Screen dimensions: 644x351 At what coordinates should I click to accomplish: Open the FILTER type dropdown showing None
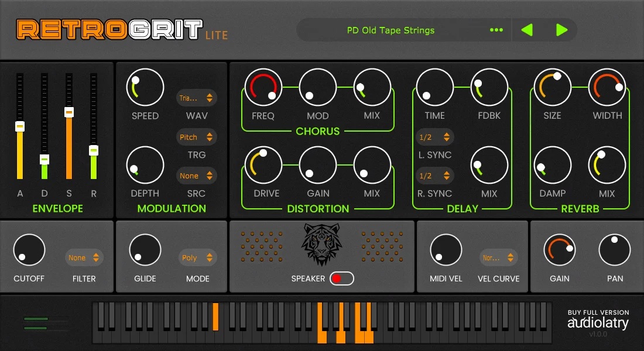point(84,257)
